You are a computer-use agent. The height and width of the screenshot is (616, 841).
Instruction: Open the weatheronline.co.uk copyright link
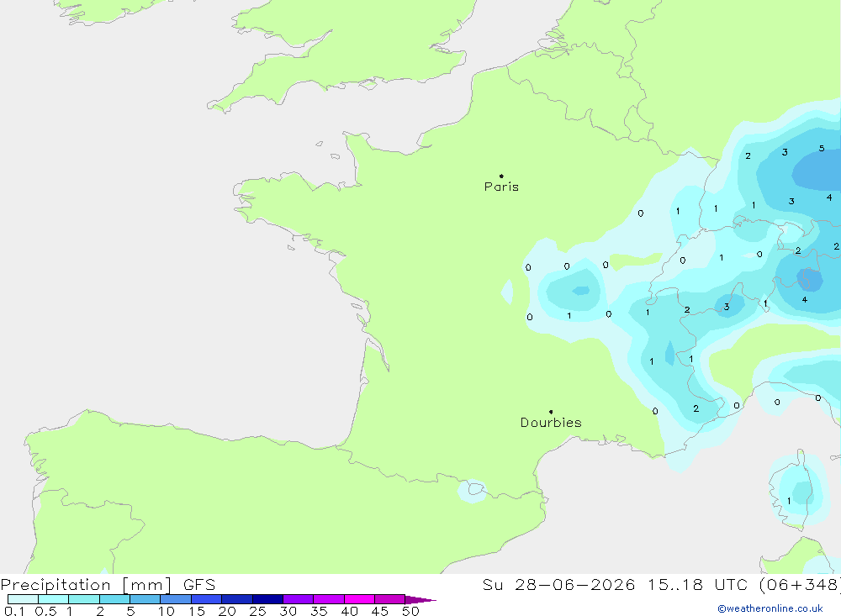(x=770, y=608)
